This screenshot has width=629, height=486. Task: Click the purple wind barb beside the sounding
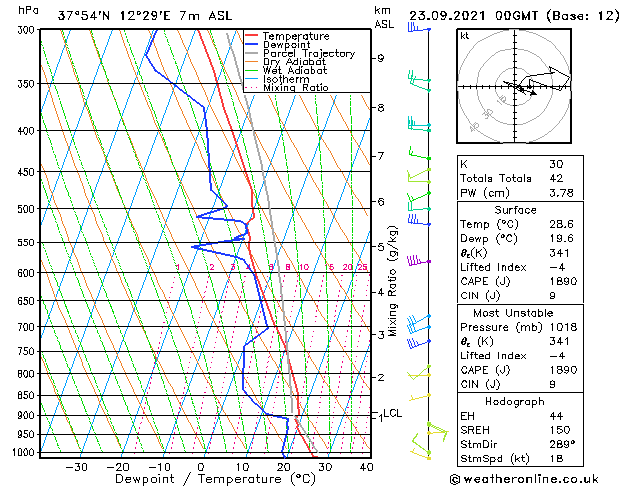click(x=418, y=260)
